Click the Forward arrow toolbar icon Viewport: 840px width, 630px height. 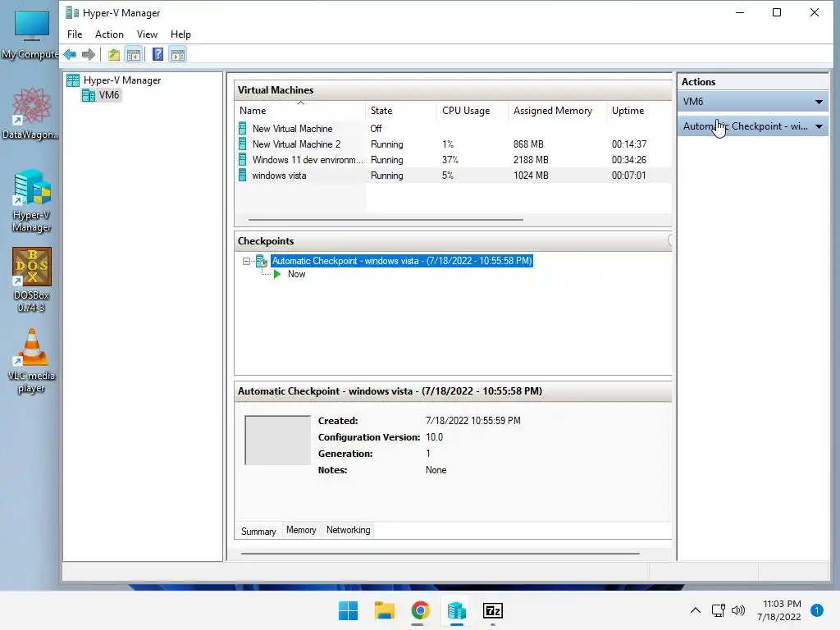click(89, 55)
